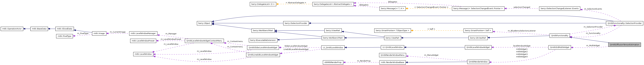Click the m_SelectionProvider edge label

click(x=593, y=27)
